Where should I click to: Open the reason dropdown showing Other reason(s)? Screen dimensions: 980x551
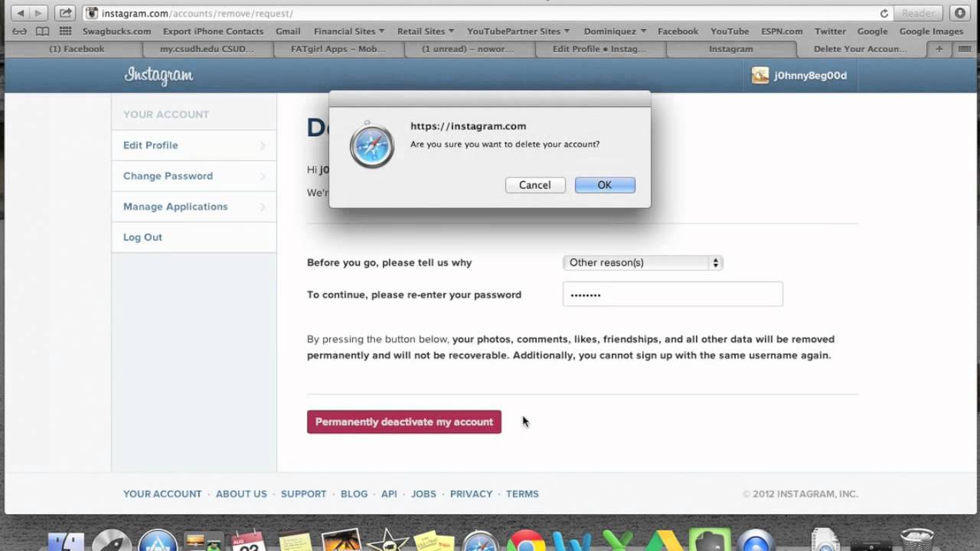pyautogui.click(x=642, y=262)
